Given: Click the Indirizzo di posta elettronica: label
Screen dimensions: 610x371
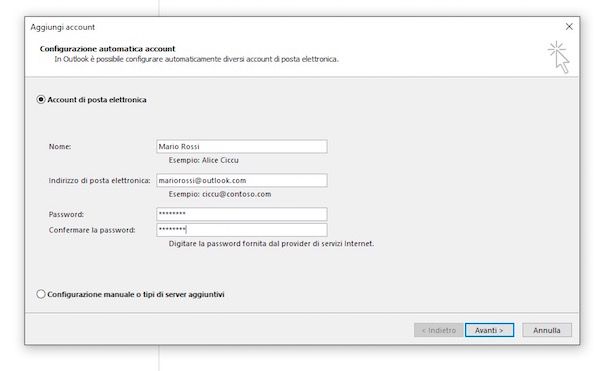Looking at the screenshot, I should pos(99,180).
